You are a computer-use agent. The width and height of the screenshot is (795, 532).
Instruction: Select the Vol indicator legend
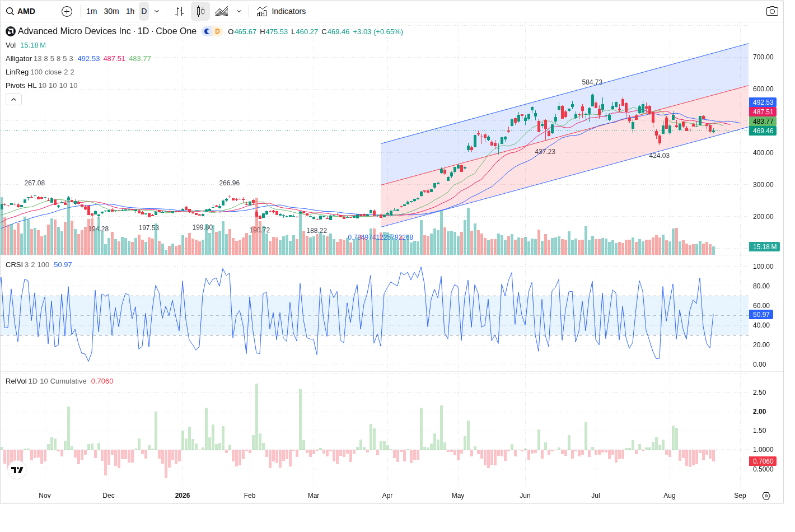click(11, 45)
